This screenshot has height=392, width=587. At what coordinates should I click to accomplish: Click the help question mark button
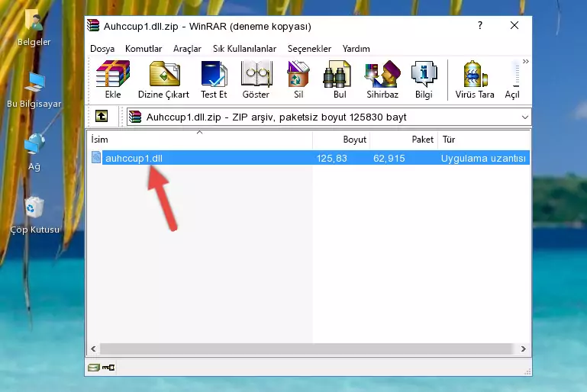tap(480, 25)
